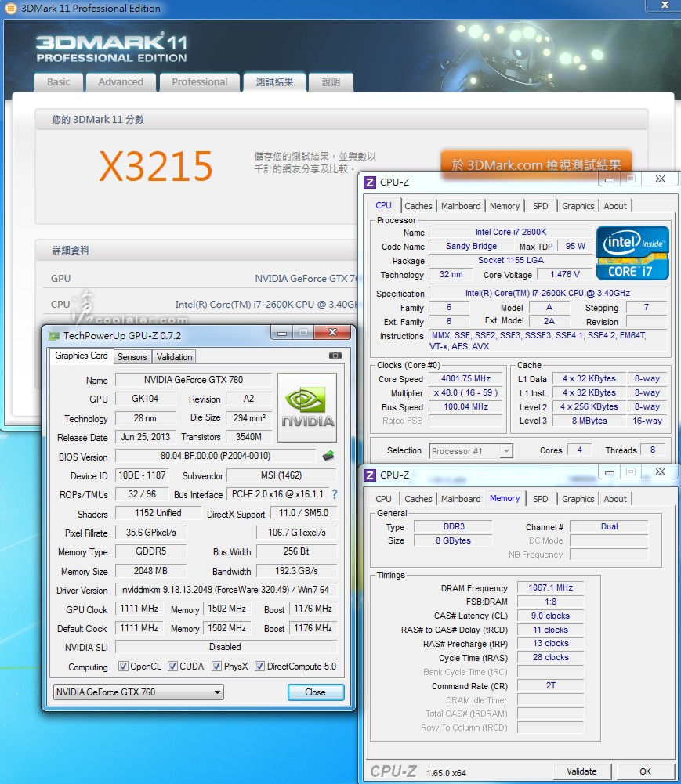
Task: Switch to the Basic tab in 3DMark
Action: tap(59, 82)
